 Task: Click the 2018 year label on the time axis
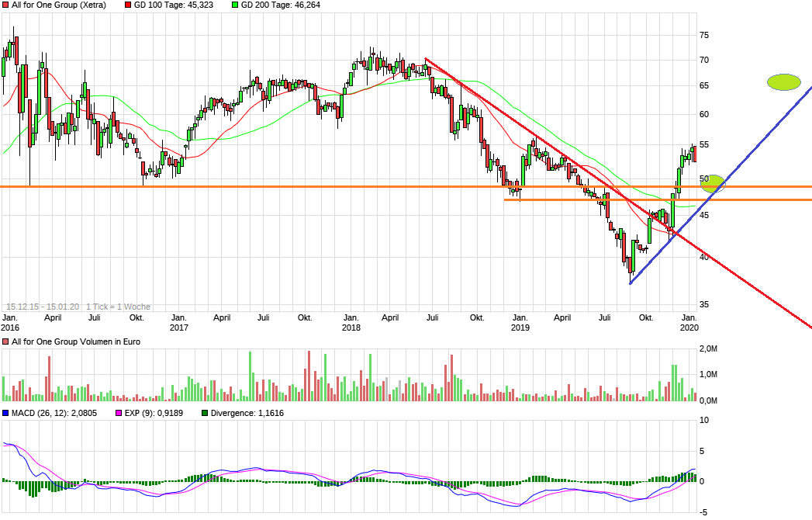pyautogui.click(x=351, y=328)
